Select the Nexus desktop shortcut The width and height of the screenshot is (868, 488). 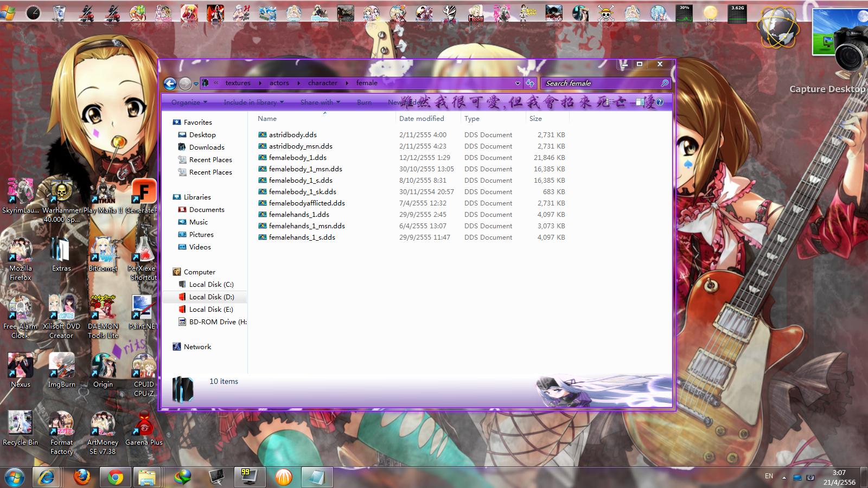pos(21,371)
